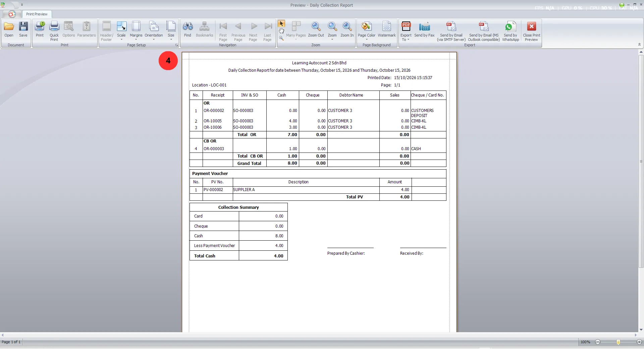Collapse the ribbon using the chevron
The height and width of the screenshot is (362, 644).
coord(639,45)
